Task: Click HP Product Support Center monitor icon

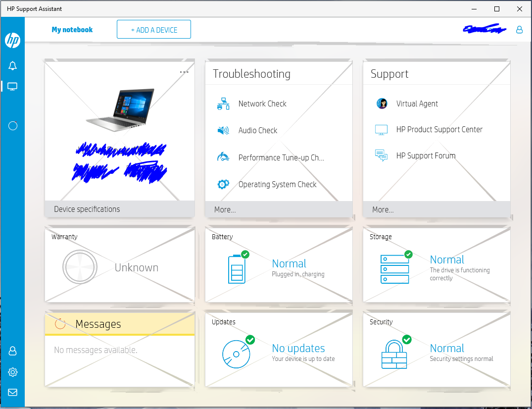Action: [x=382, y=130]
